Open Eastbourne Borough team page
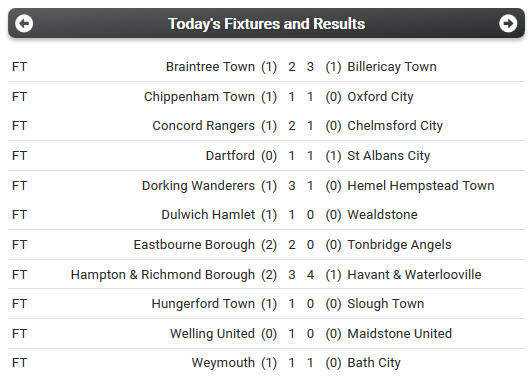Screen dimensions: 532x389 194,245
